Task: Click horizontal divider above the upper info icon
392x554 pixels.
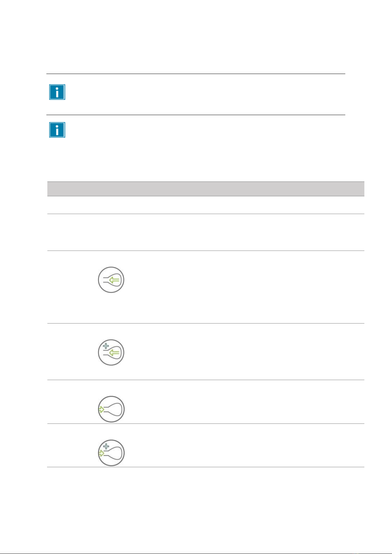Action: click(196, 74)
